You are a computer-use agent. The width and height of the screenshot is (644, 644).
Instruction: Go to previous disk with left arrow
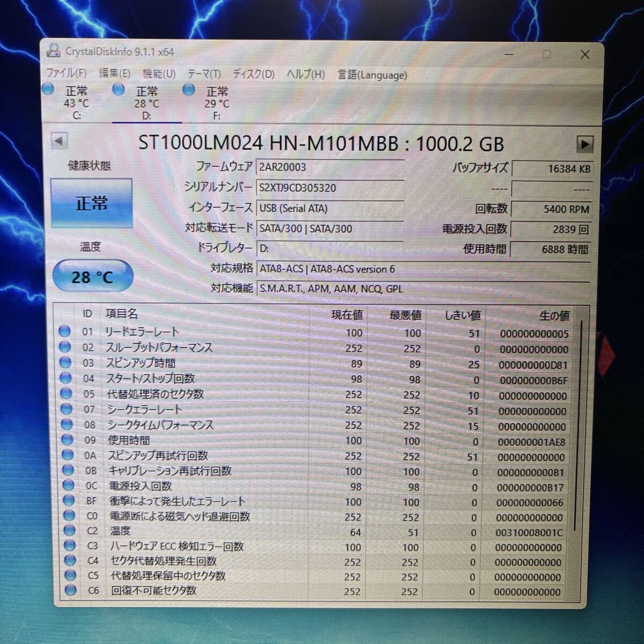click(x=59, y=141)
